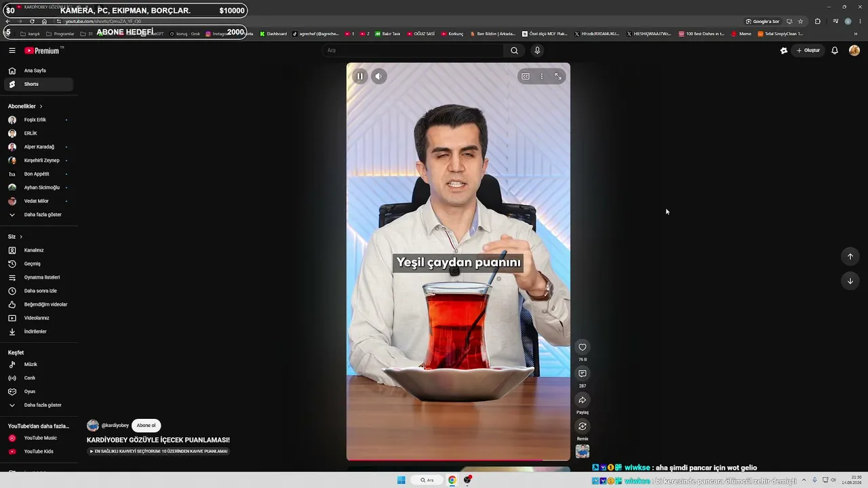Open the Short's three-dot options menu

tap(541, 77)
